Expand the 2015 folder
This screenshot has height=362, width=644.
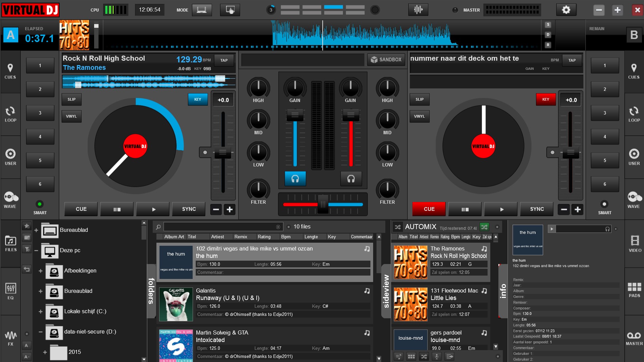coord(45,352)
